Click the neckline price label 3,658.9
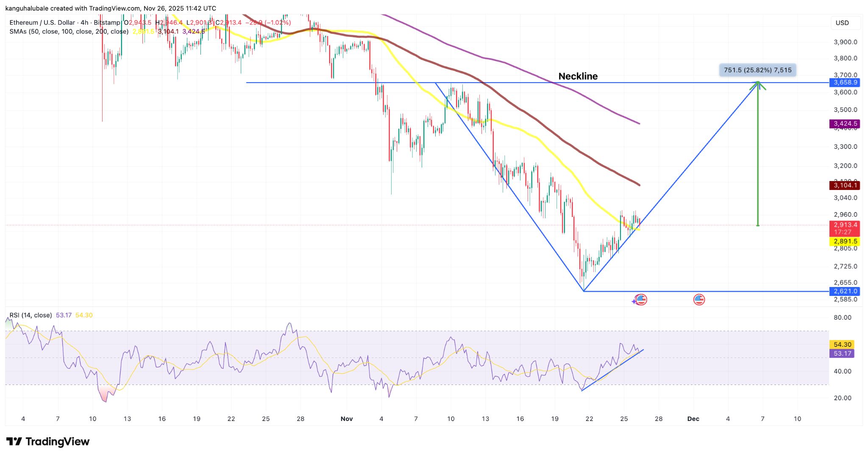The height and width of the screenshot is (457, 868). click(845, 83)
